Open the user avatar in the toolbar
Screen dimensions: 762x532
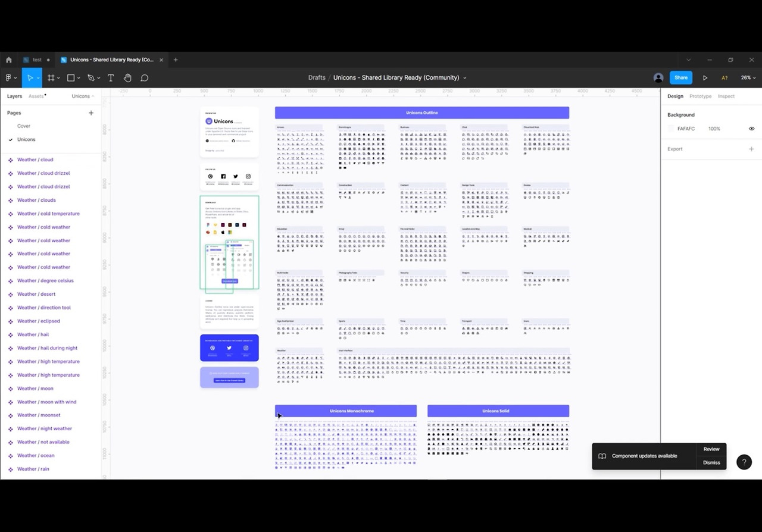click(658, 78)
